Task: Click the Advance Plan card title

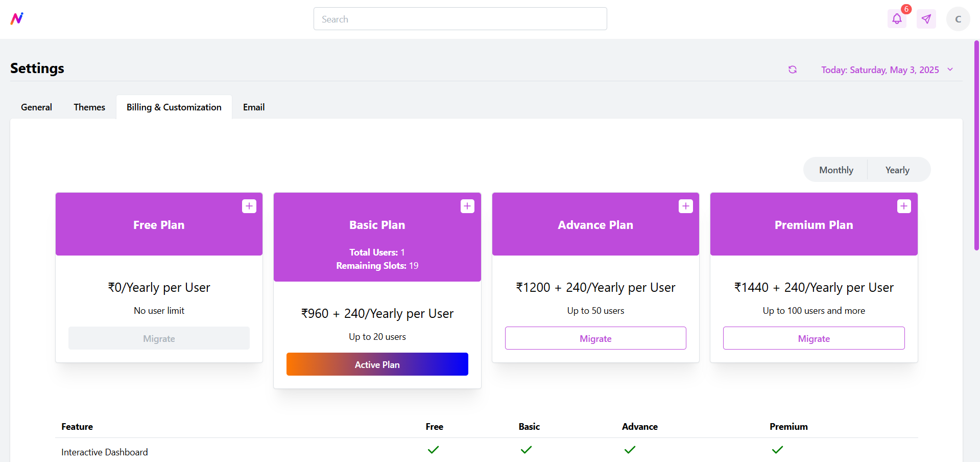Action: click(595, 225)
